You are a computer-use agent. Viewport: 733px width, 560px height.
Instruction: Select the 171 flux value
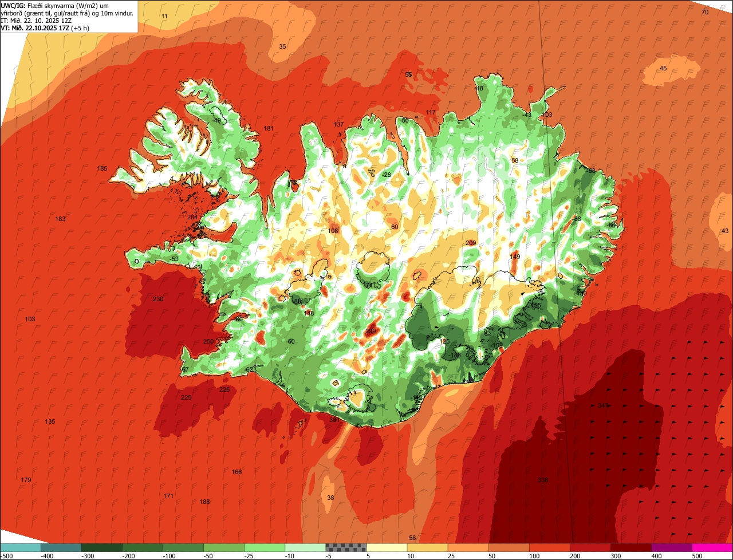[x=168, y=496]
